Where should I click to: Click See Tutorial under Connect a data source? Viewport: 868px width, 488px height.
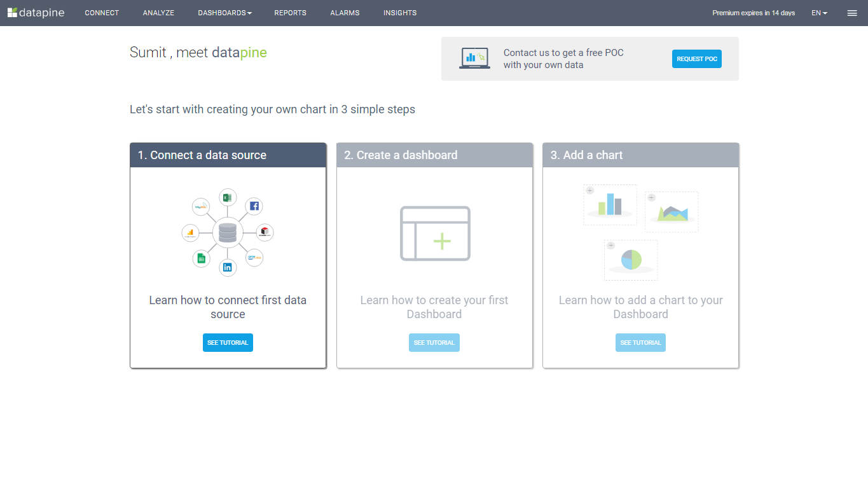pos(228,342)
